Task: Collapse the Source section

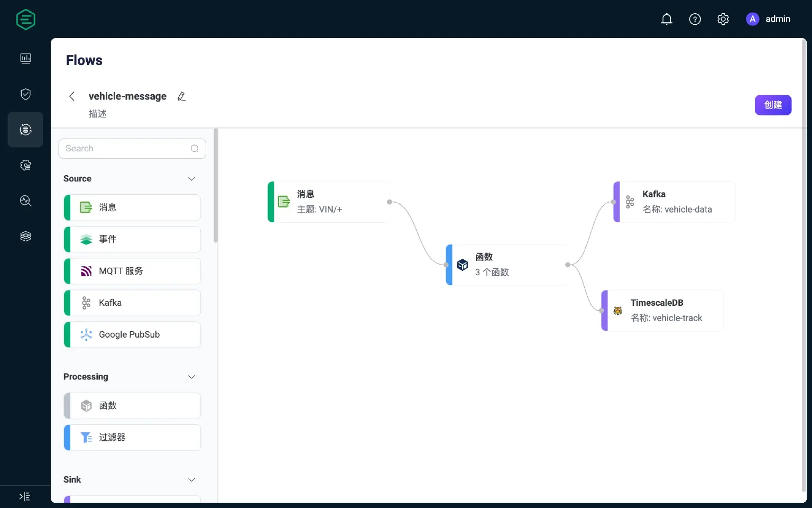Action: point(191,179)
